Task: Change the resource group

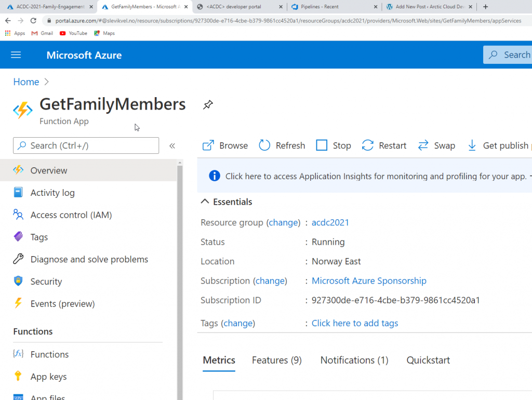Action: (283, 222)
